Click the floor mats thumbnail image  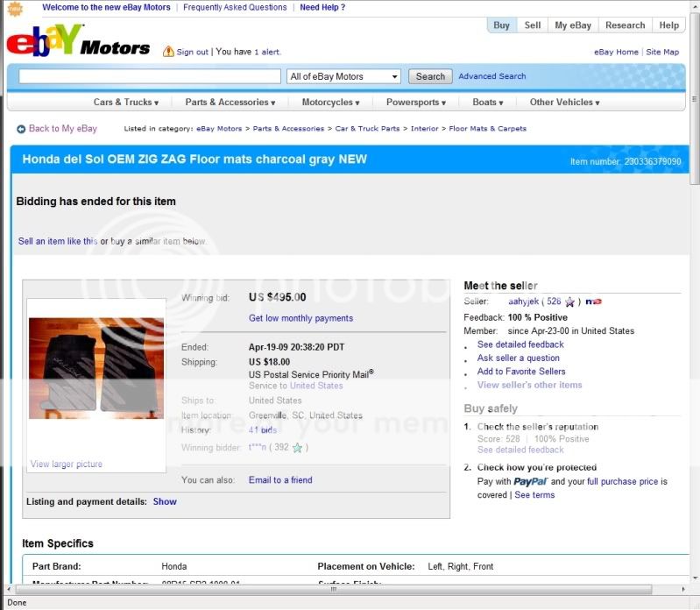(96, 368)
